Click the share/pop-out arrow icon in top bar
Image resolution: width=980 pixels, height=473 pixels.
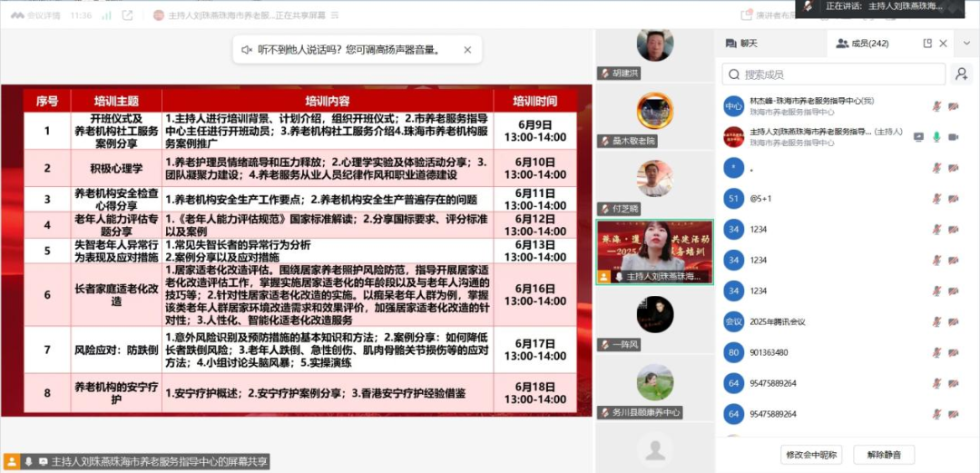pos(128,15)
